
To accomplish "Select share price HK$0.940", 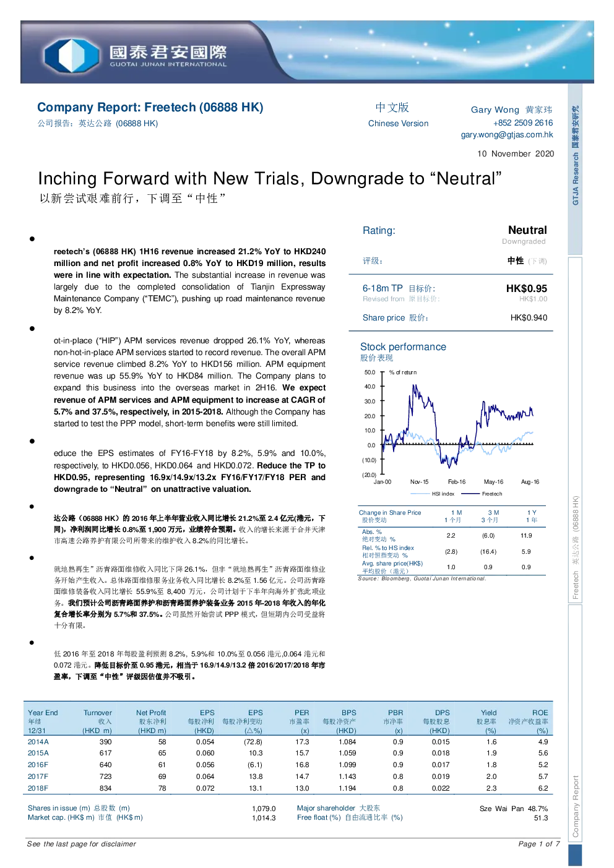I will [x=529, y=317].
